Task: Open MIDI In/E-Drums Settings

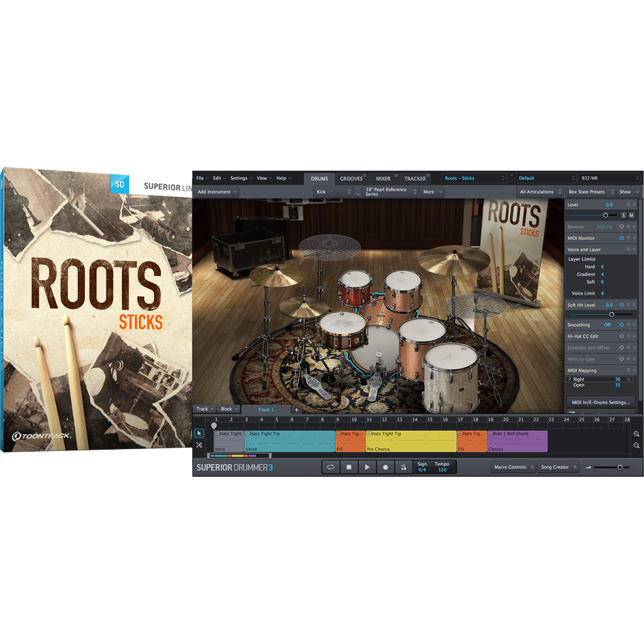Action: [x=601, y=402]
